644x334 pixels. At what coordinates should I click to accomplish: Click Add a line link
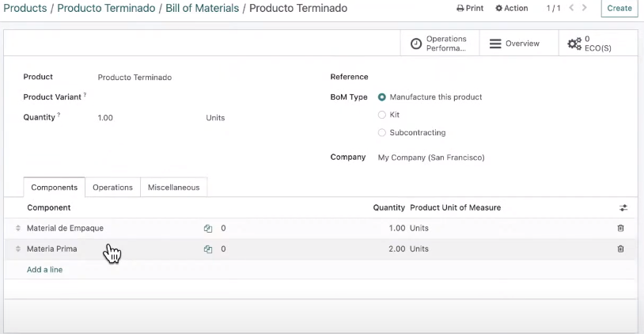point(45,270)
